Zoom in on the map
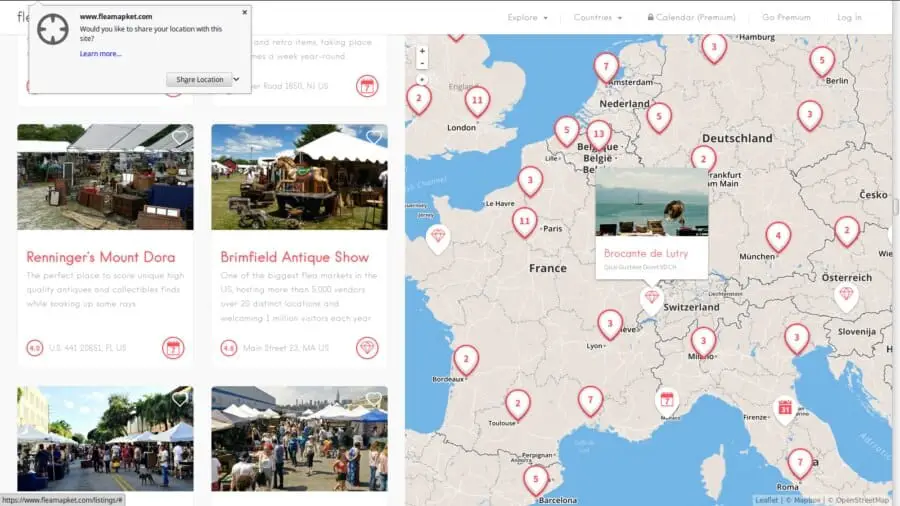 (x=422, y=51)
